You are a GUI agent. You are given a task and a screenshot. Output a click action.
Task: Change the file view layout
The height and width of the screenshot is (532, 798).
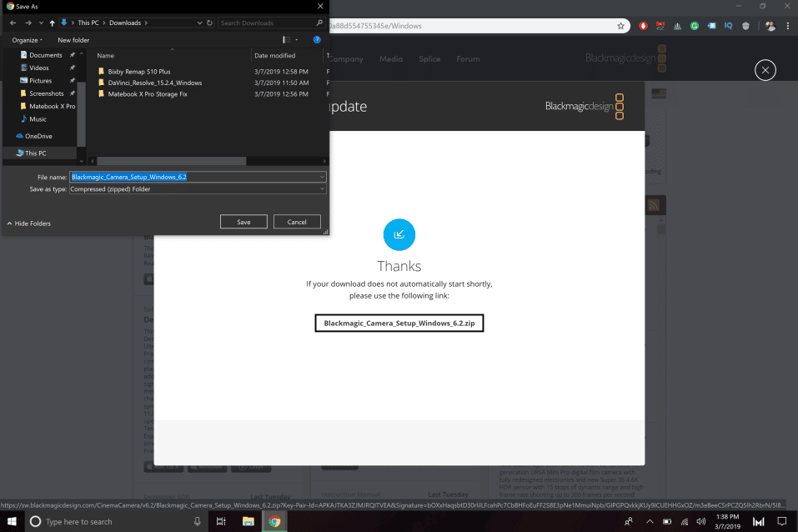pyautogui.click(x=287, y=40)
